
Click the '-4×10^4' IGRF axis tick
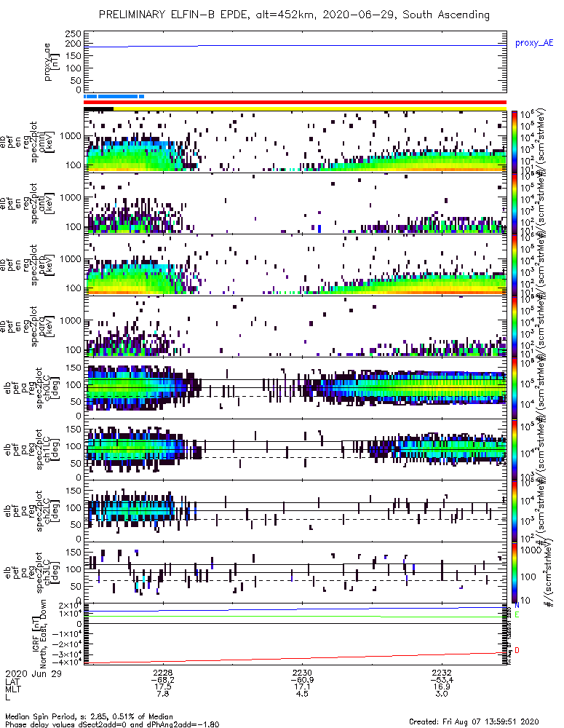(67, 662)
